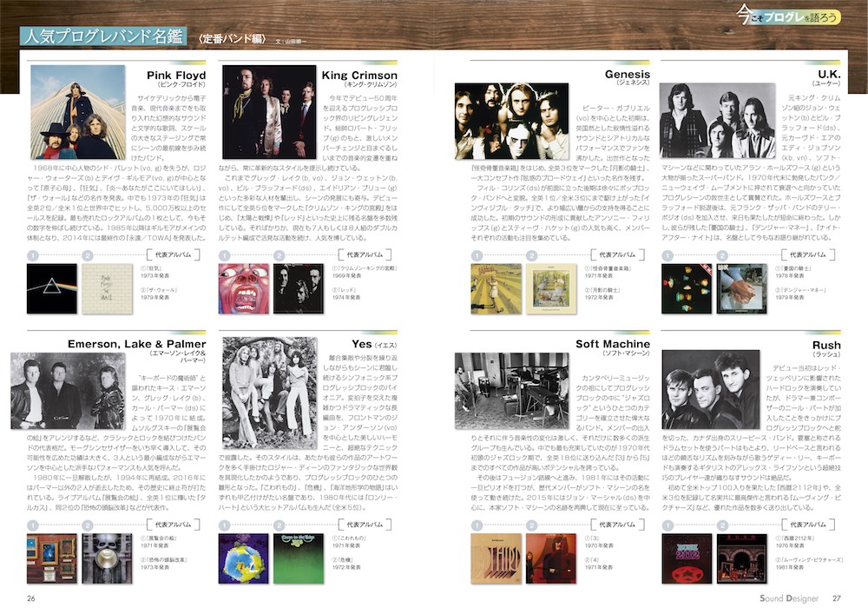Select page number 26 in the footer
The height and width of the screenshot is (614, 868).
tap(31, 598)
